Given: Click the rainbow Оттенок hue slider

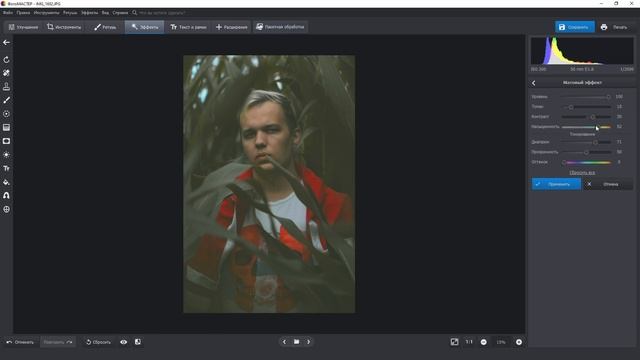Looking at the screenshot, I should [586, 162].
